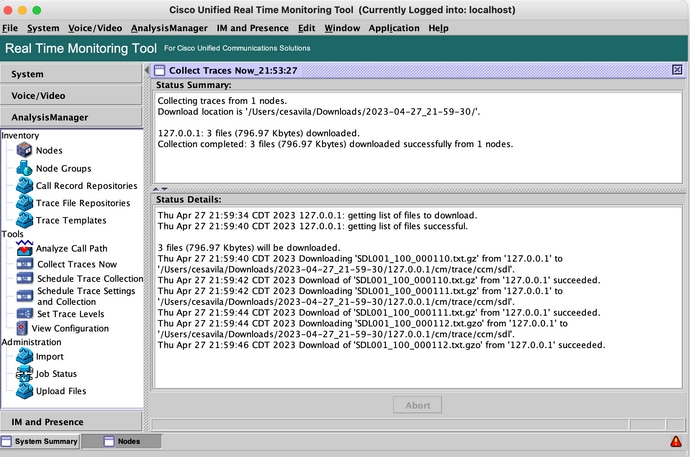Click the Collect Traces Now icon
This screenshot has width=690, height=457.
[x=25, y=264]
